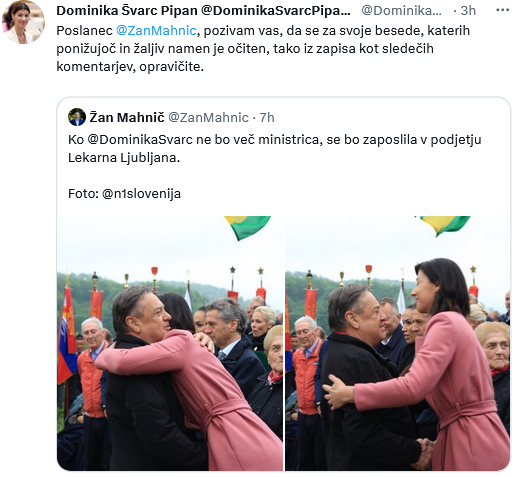Open the three-dot more options menu

tap(502, 11)
